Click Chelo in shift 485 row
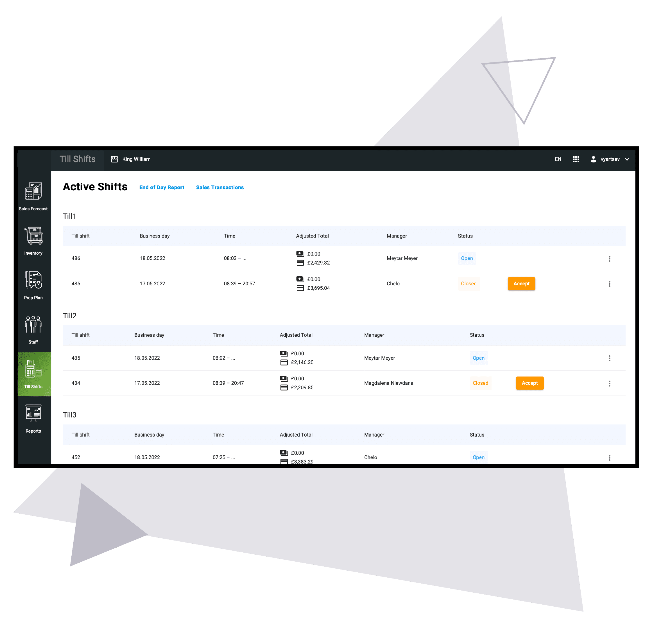Viewport: 661px width, 644px height. click(x=393, y=284)
